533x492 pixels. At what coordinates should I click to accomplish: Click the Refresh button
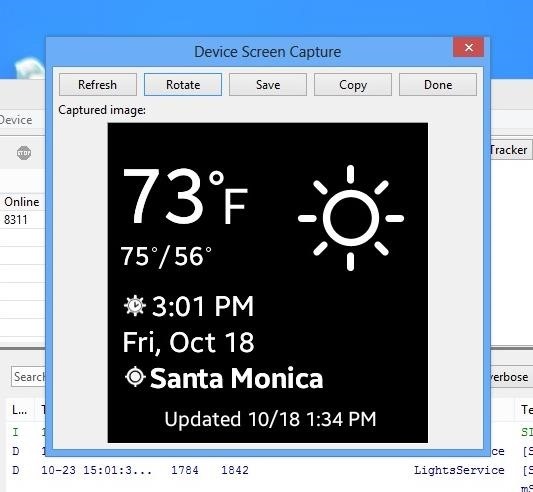(98, 85)
